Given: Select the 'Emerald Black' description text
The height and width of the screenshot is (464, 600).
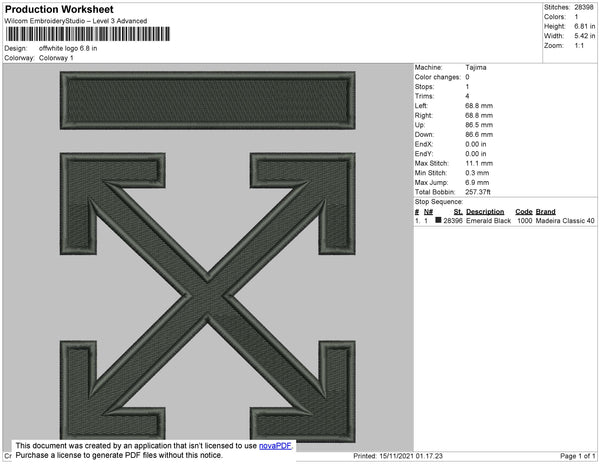Looking at the screenshot, I should (488, 221).
